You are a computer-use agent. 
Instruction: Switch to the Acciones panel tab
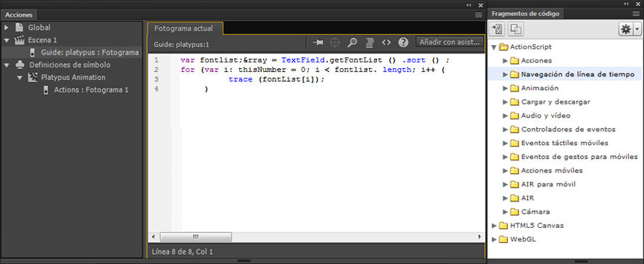[x=19, y=15]
